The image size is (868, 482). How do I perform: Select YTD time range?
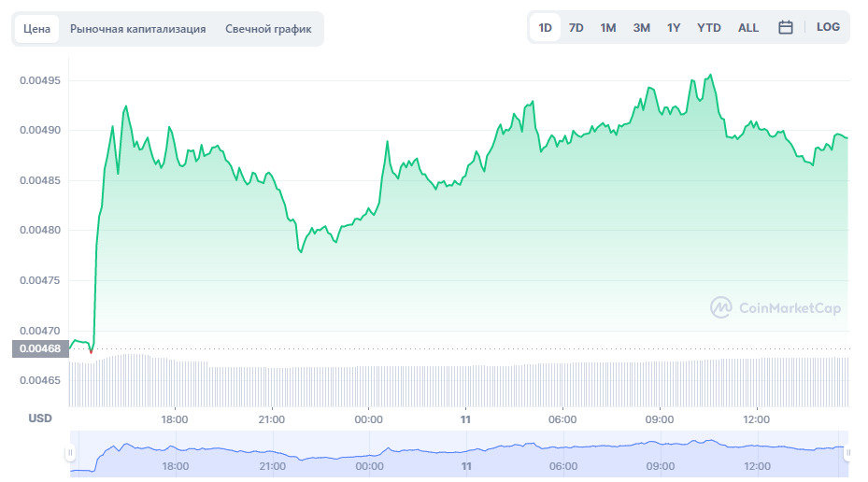[709, 28]
